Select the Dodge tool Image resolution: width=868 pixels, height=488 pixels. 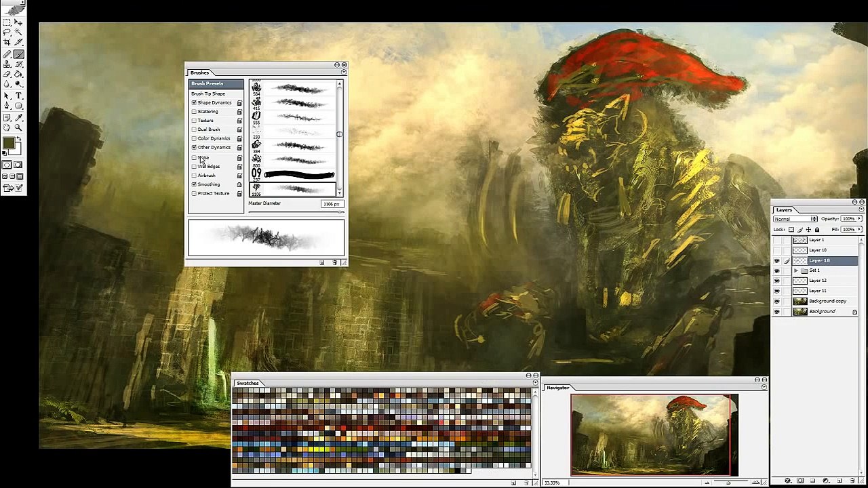tap(18, 83)
